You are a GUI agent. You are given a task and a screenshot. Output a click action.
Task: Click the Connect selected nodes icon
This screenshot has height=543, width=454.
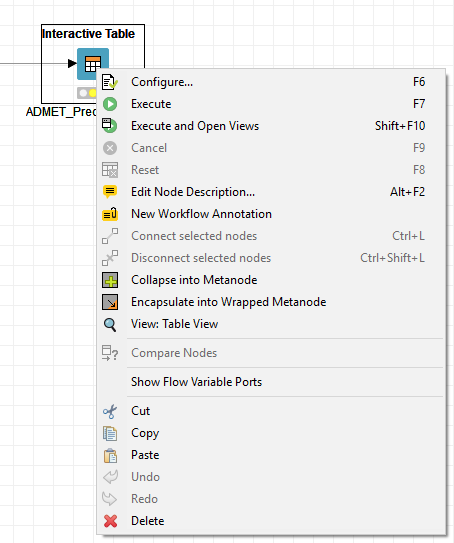(x=110, y=236)
